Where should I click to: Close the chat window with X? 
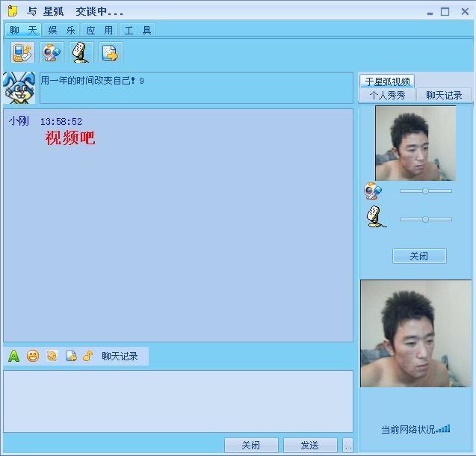(465, 12)
